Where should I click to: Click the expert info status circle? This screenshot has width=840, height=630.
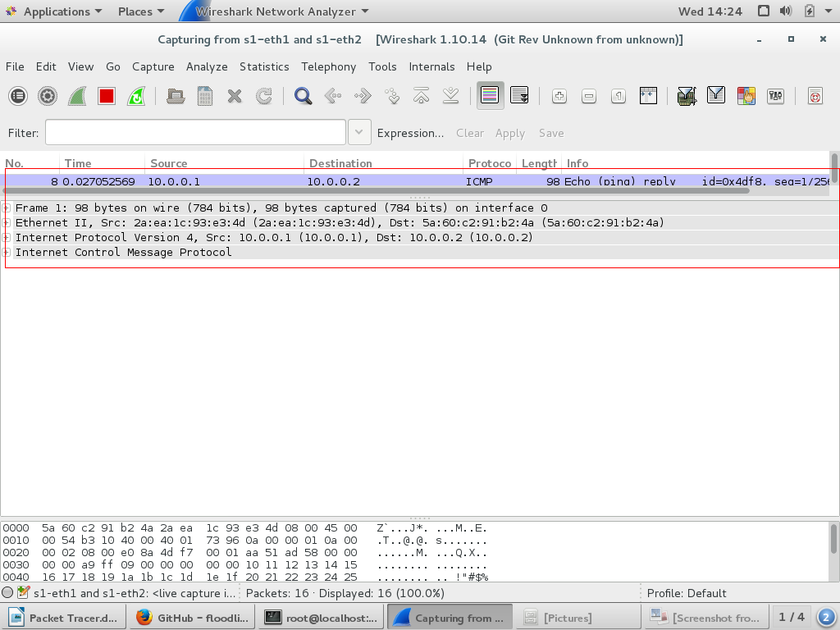(7, 592)
